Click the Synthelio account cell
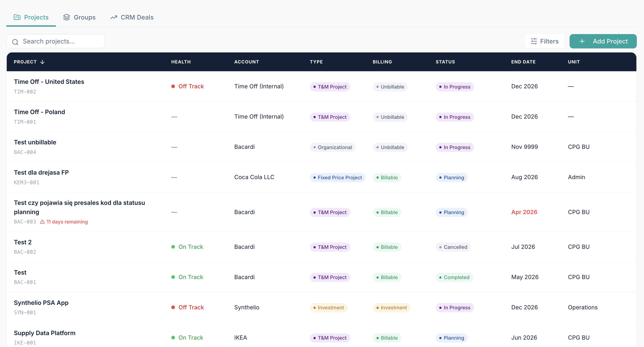This screenshot has width=644, height=347. pyautogui.click(x=247, y=307)
